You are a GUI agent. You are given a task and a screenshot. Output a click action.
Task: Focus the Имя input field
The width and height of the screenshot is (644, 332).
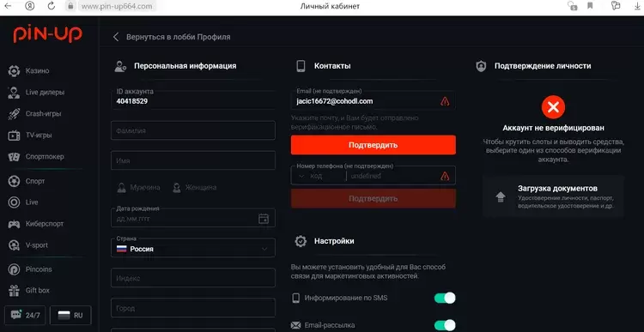(x=193, y=160)
